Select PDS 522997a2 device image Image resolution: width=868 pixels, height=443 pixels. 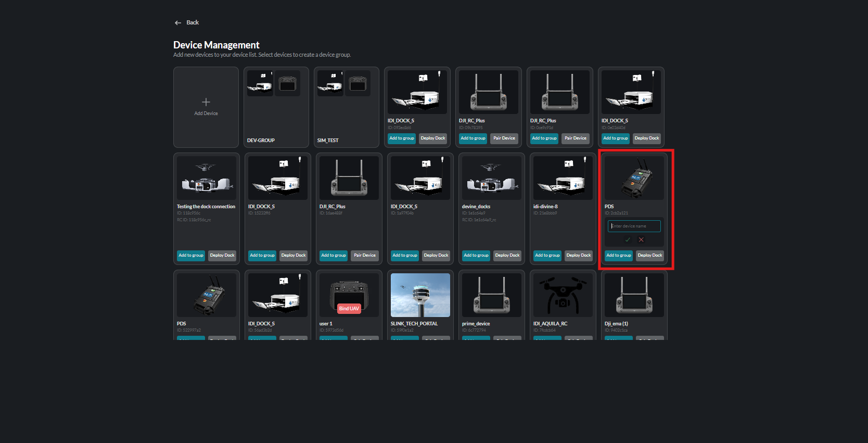207,295
